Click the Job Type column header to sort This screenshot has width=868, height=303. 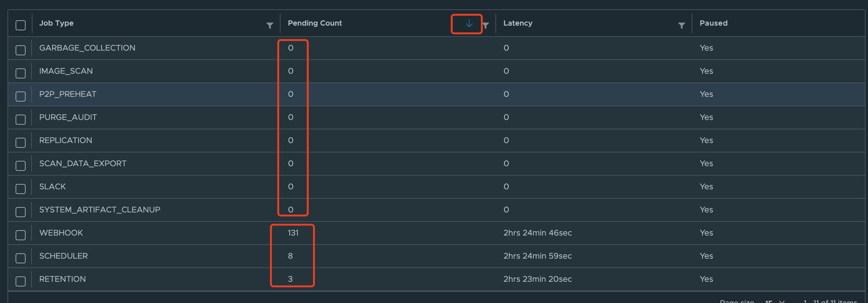click(56, 23)
